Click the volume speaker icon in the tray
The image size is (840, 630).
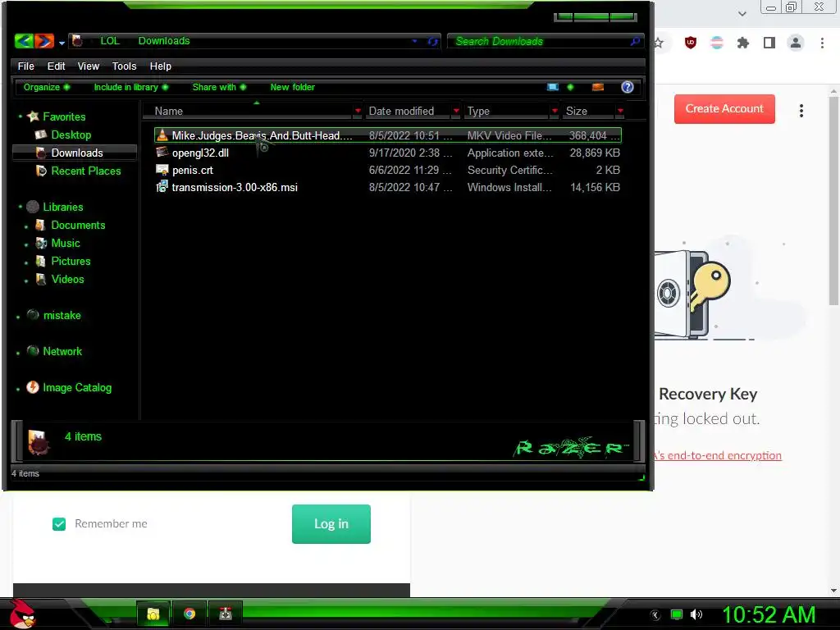696,614
